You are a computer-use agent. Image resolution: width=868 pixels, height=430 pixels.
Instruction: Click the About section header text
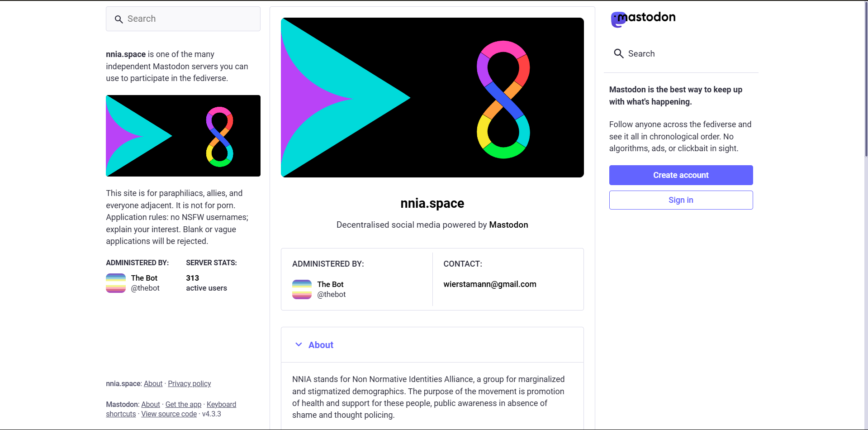click(321, 345)
